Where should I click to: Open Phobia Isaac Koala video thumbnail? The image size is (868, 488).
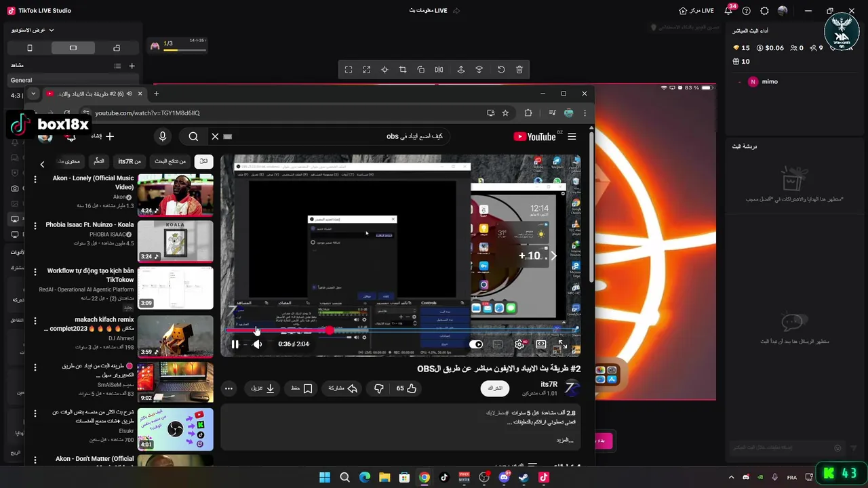coord(176,241)
